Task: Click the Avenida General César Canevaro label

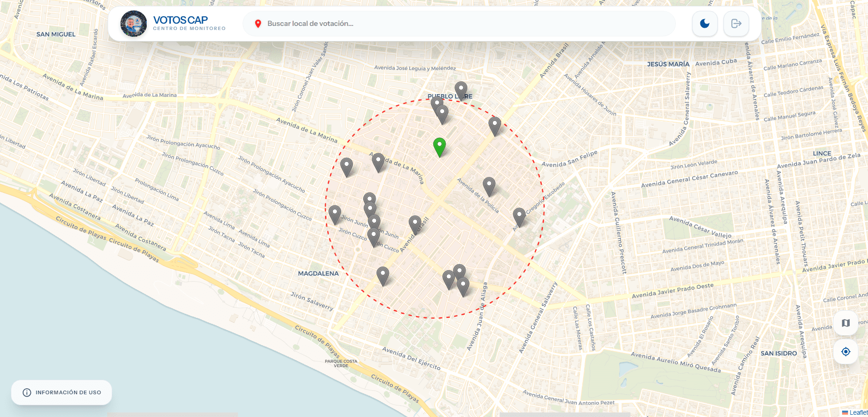Action: [x=689, y=179]
